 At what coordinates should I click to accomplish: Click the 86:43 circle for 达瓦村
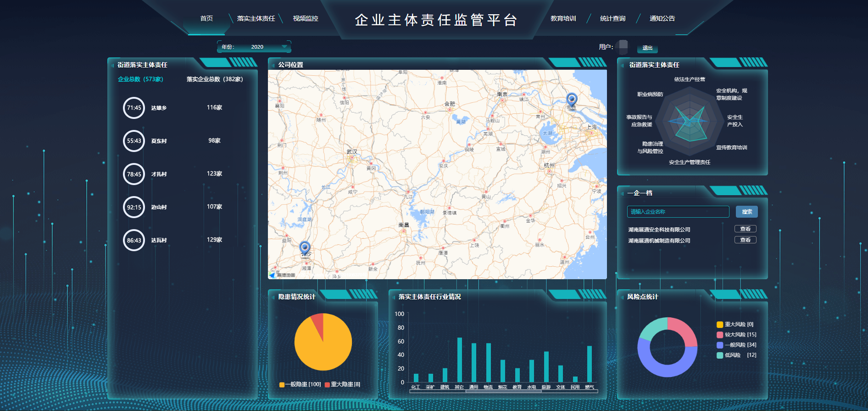point(134,240)
